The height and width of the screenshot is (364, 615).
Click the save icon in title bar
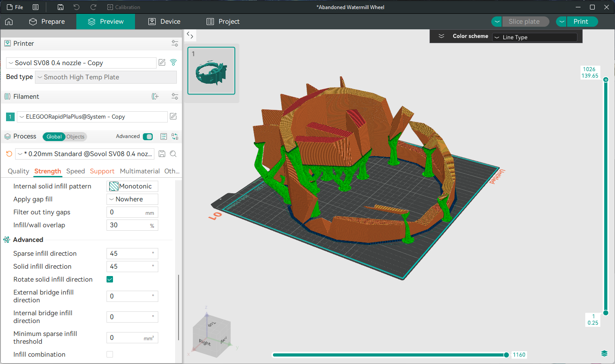pos(60,7)
